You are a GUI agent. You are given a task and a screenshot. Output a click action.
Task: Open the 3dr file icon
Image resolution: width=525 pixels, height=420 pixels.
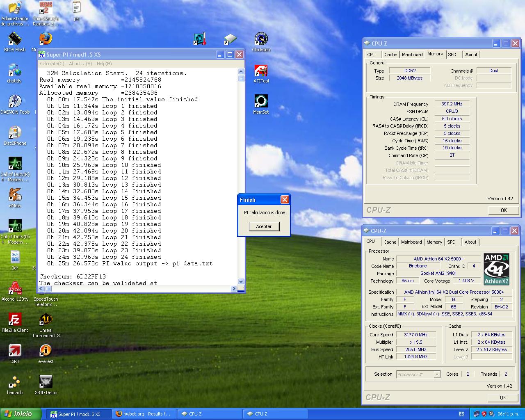[x=15, y=260]
